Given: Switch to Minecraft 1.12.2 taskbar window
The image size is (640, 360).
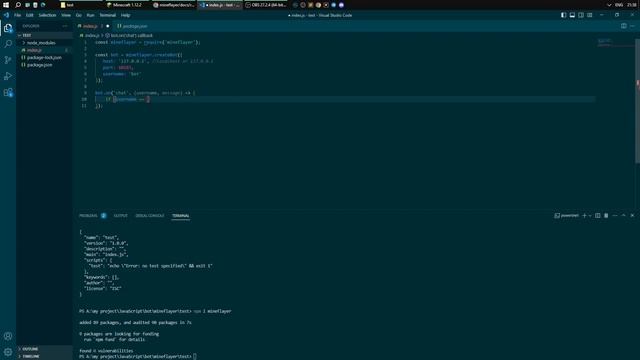Looking at the screenshot, I should pyautogui.click(x=127, y=5).
